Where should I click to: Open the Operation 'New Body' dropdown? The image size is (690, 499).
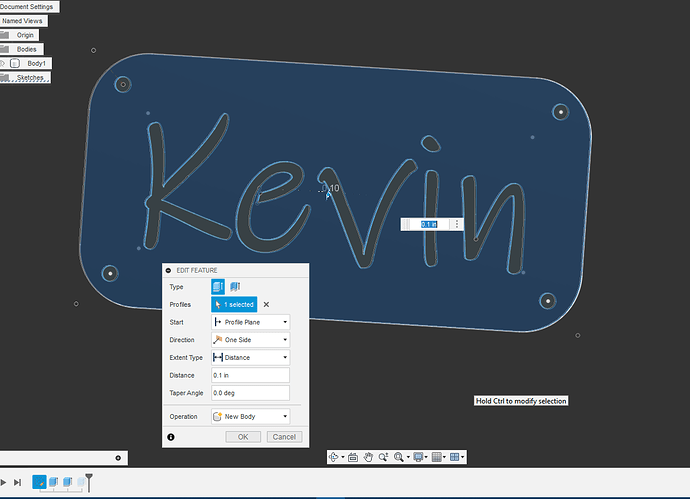coord(250,416)
